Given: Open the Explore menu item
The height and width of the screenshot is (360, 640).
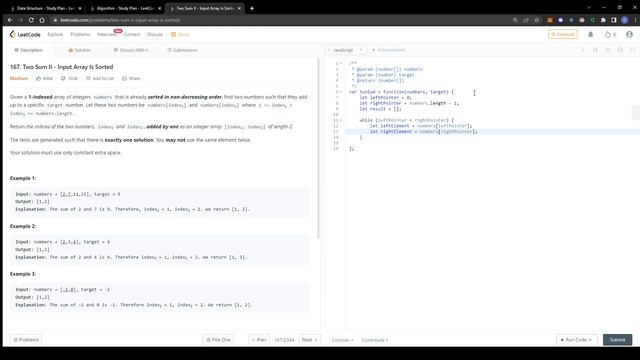Looking at the screenshot, I should click(x=55, y=34).
